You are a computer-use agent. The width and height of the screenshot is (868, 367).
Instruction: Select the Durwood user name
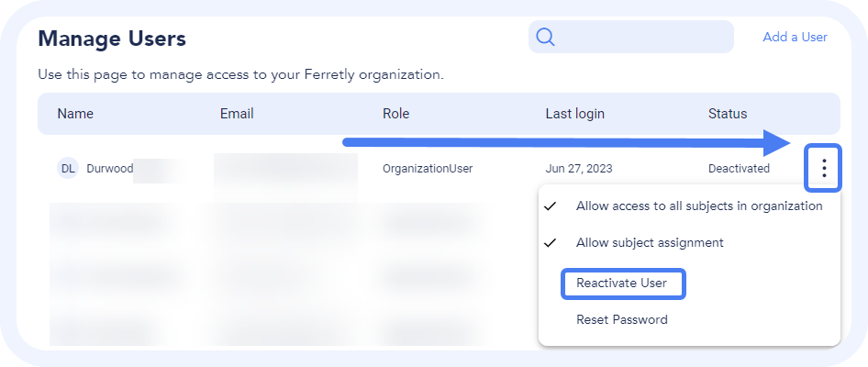(x=110, y=169)
